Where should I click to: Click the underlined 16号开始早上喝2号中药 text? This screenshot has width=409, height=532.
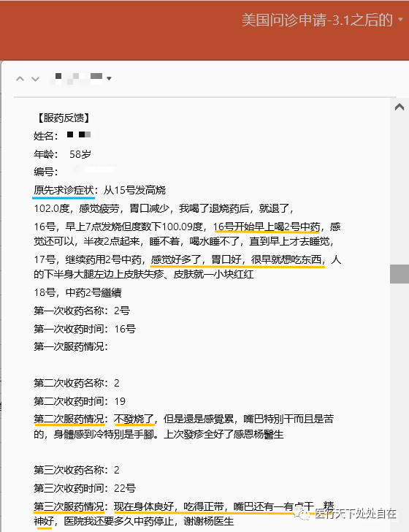[267, 227]
